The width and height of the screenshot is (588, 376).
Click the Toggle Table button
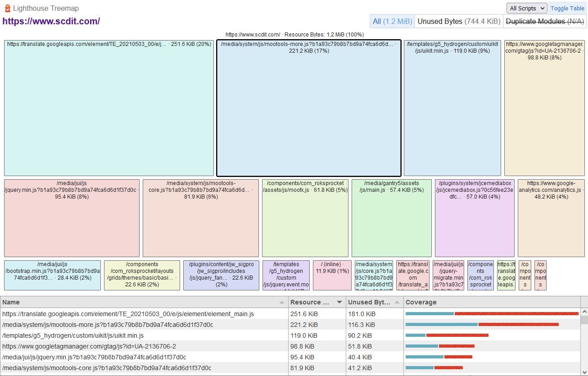(x=567, y=8)
